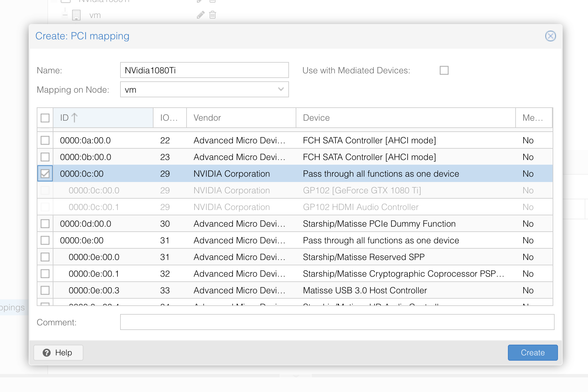Viewport: 588px width, 392px height.
Task: Click IOMMU group value 33
Action: click(x=165, y=290)
